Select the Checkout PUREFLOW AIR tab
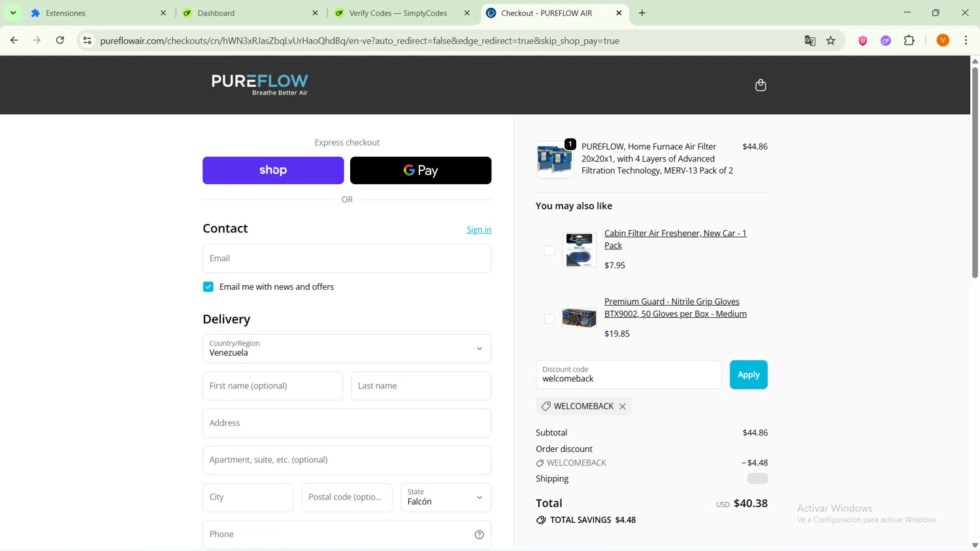The height and width of the screenshot is (551, 980). [x=554, y=13]
